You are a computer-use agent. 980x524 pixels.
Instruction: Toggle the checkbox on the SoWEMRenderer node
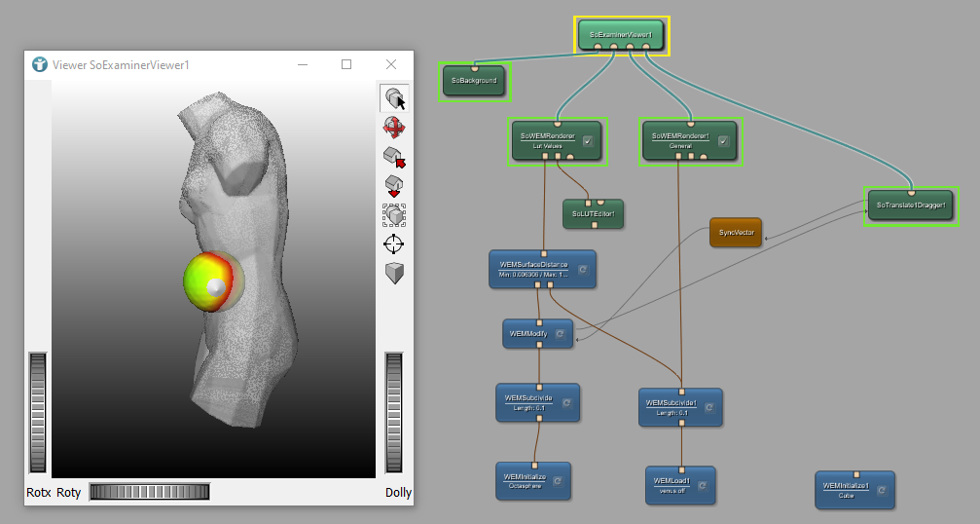588,141
